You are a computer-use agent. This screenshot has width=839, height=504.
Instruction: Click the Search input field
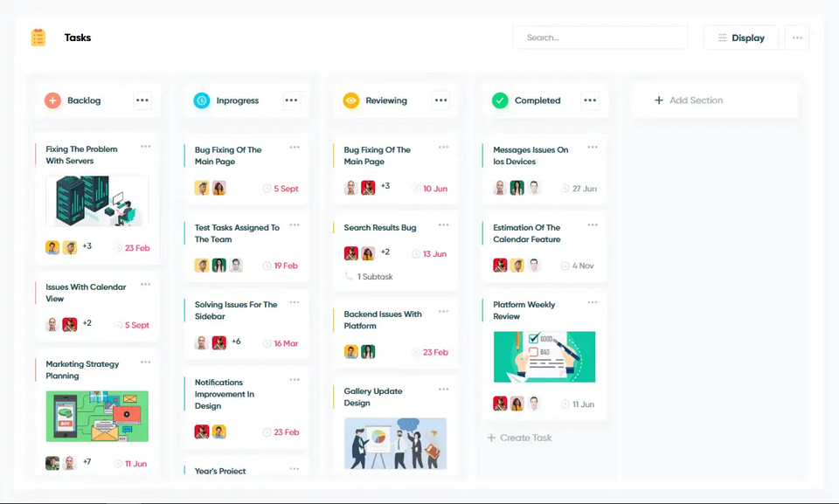click(x=600, y=38)
